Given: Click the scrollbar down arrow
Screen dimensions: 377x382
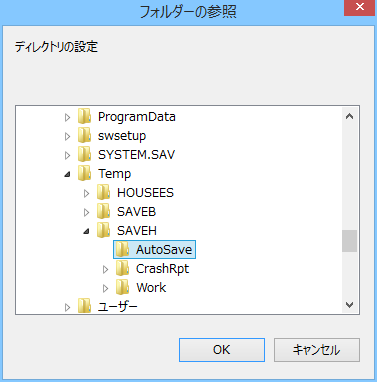Looking at the screenshot, I should [349, 304].
